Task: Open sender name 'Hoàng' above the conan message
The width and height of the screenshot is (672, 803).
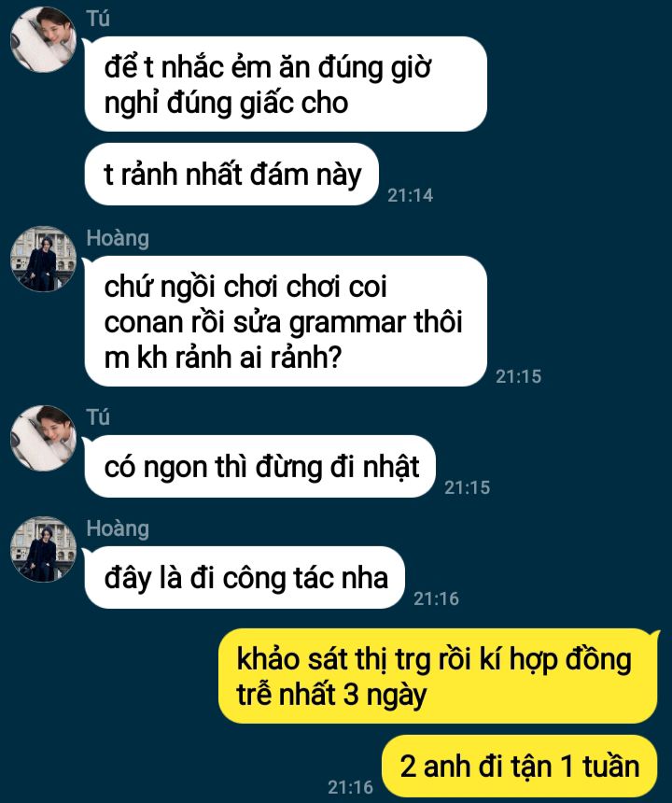Action: [x=118, y=239]
